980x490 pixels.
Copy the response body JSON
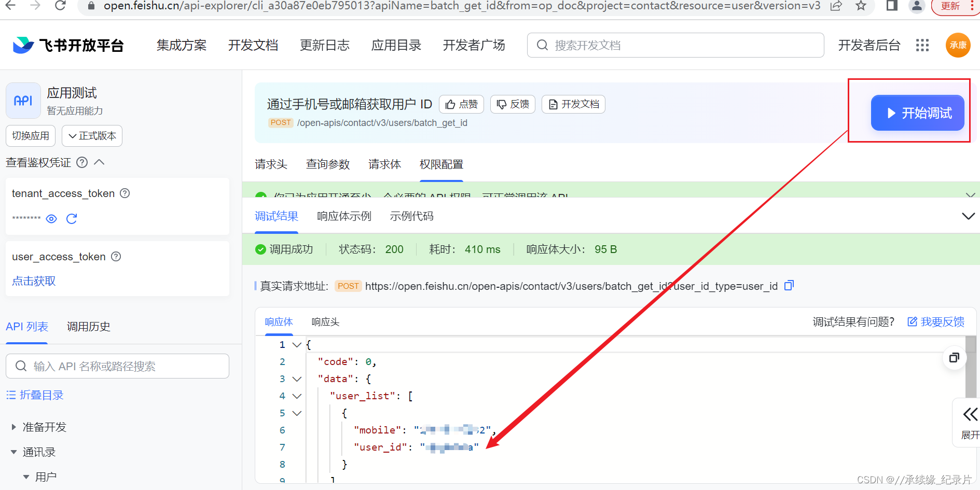pos(954,358)
